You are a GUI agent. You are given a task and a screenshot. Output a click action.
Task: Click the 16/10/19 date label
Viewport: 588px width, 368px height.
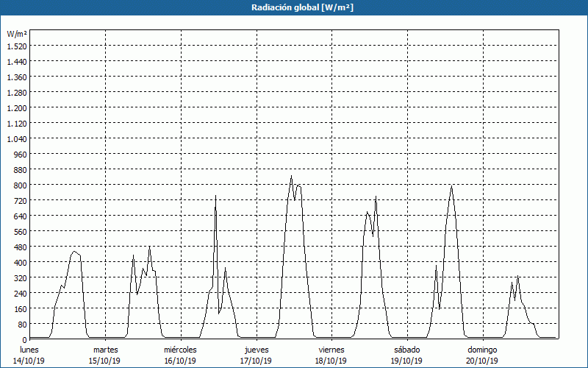coord(180,361)
